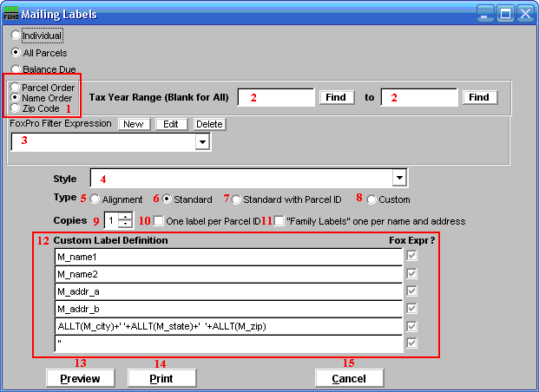Click the Print button
Image resolution: width=539 pixels, height=392 pixels.
coord(161,378)
